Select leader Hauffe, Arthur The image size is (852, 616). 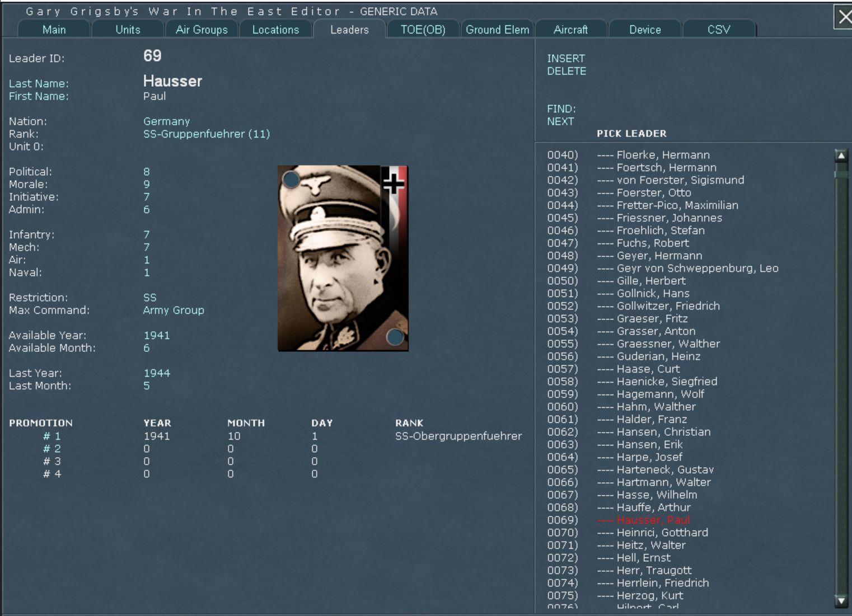[x=644, y=507]
